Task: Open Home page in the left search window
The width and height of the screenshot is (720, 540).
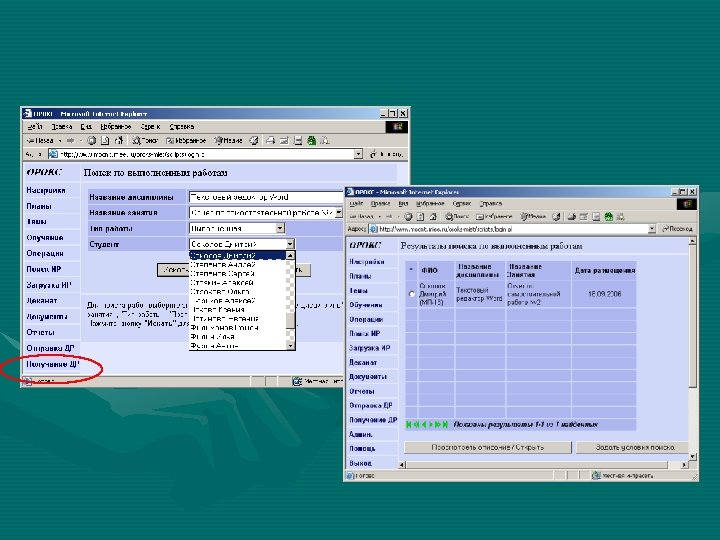Action: pyautogui.click(x=119, y=141)
